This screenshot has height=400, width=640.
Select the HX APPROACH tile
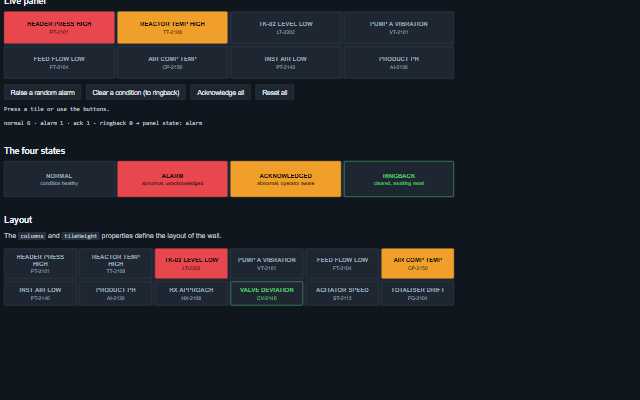[x=191, y=293]
